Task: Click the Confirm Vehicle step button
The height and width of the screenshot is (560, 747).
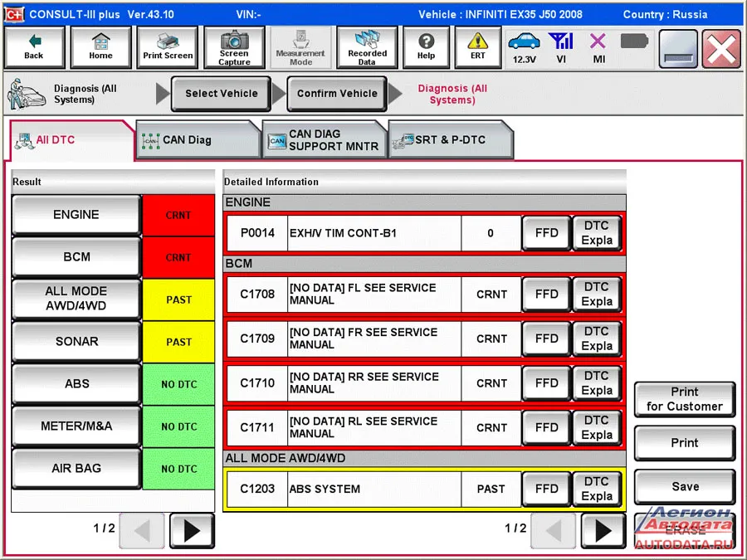Action: tap(337, 94)
